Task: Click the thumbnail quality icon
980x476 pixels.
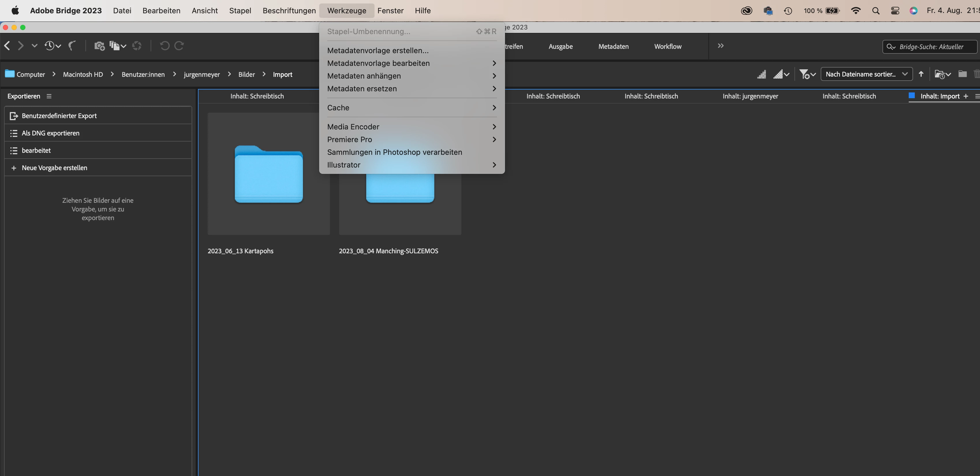Action: pyautogui.click(x=761, y=74)
